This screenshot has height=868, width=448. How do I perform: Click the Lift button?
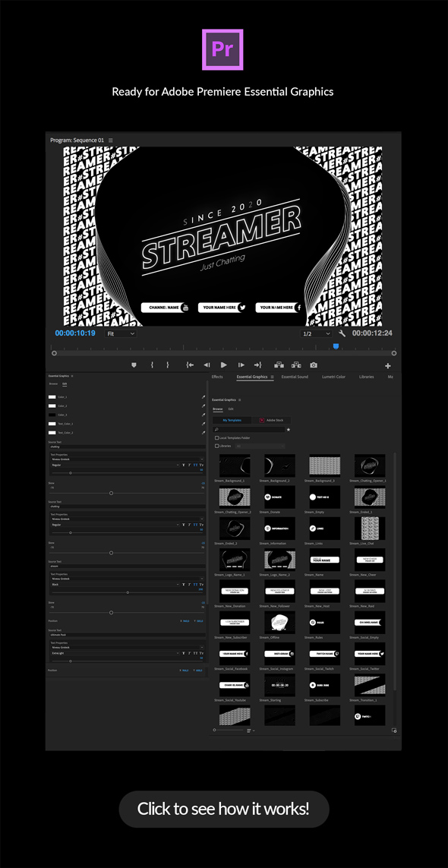279,365
